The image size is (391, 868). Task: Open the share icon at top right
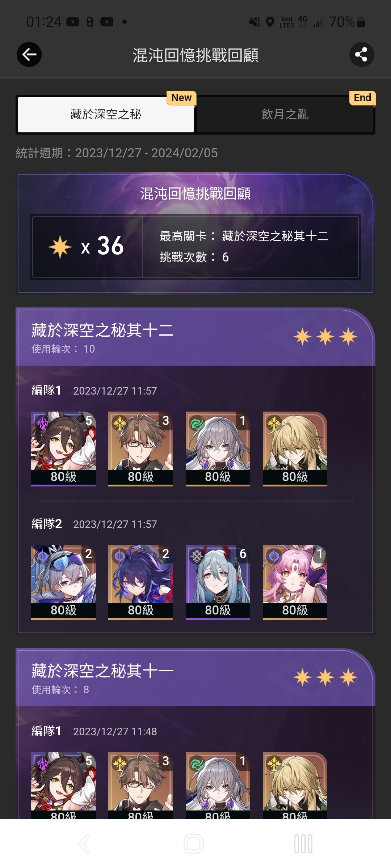tap(361, 55)
